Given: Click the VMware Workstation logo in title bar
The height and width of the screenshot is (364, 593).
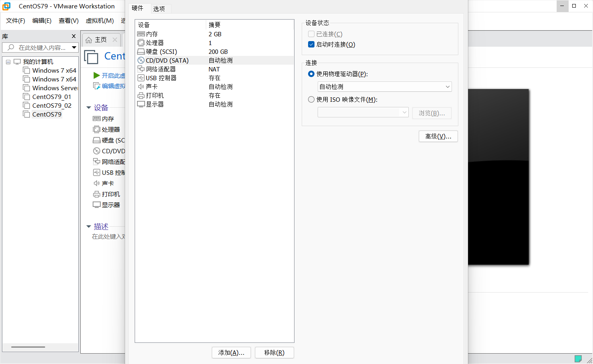Looking at the screenshot, I should pyautogui.click(x=6, y=6).
